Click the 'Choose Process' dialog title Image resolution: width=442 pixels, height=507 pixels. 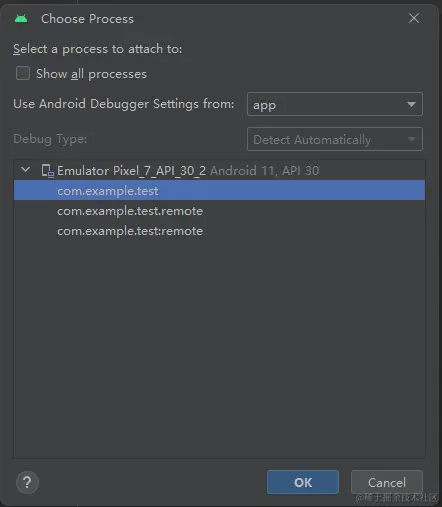pos(87,19)
